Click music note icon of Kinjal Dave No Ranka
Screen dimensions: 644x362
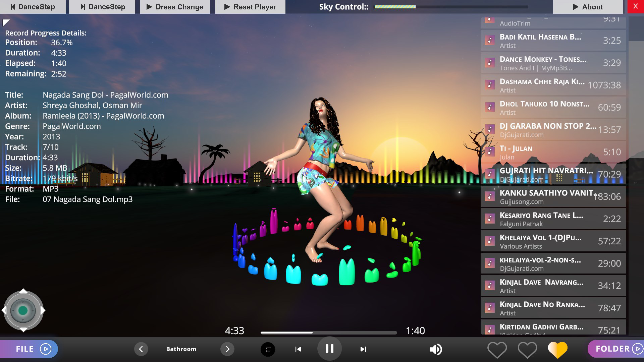click(490, 308)
